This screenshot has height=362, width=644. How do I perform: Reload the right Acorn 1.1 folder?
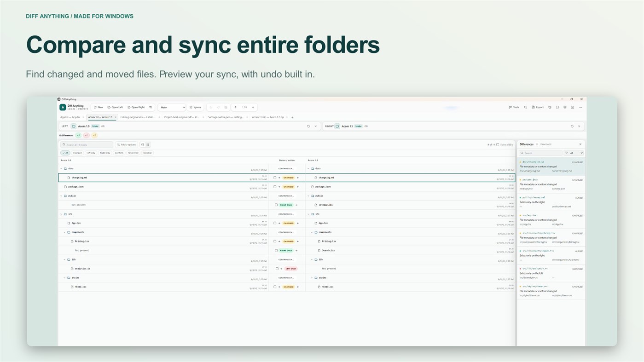pos(572,126)
